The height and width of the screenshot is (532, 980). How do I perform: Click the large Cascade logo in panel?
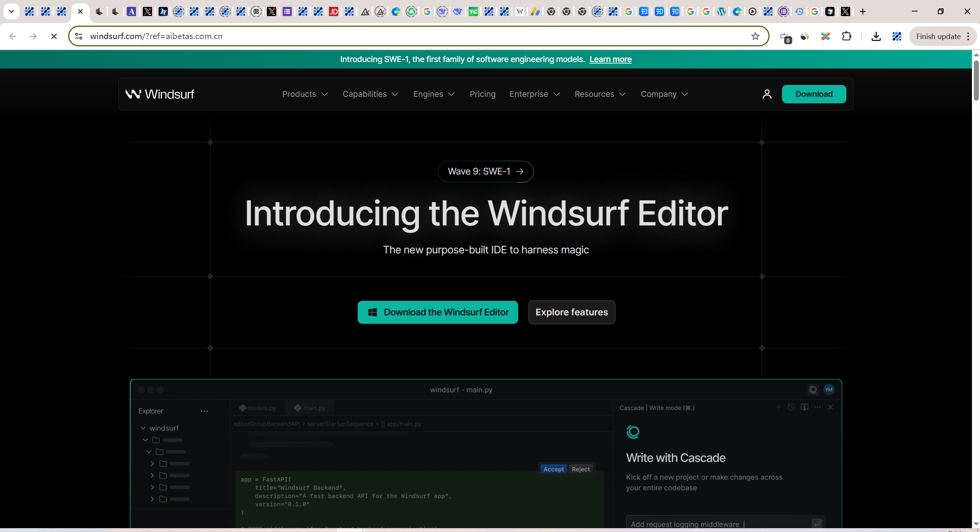633,432
